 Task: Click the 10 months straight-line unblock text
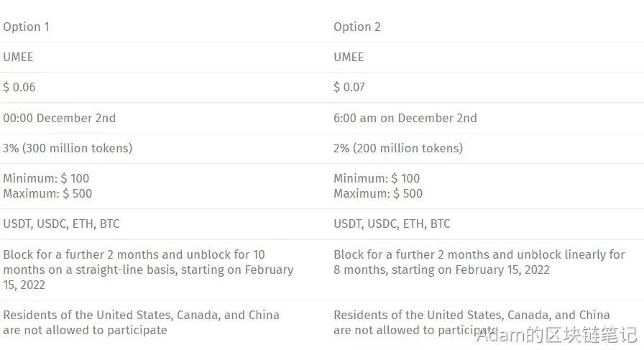148,270
